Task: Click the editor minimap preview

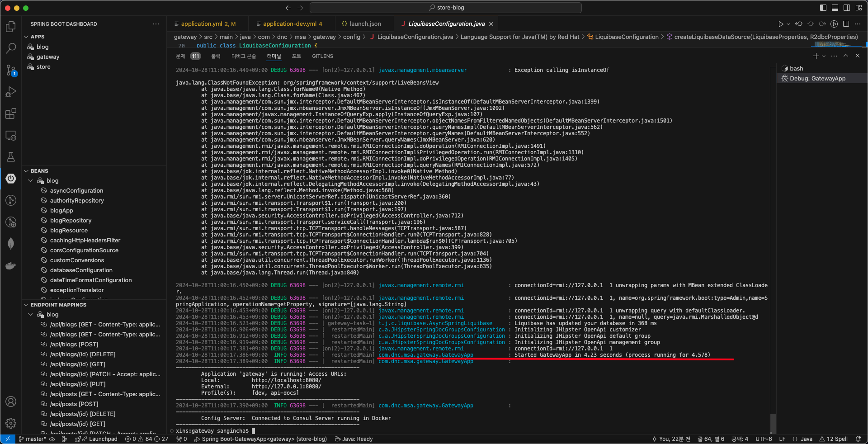Action: [836, 44]
